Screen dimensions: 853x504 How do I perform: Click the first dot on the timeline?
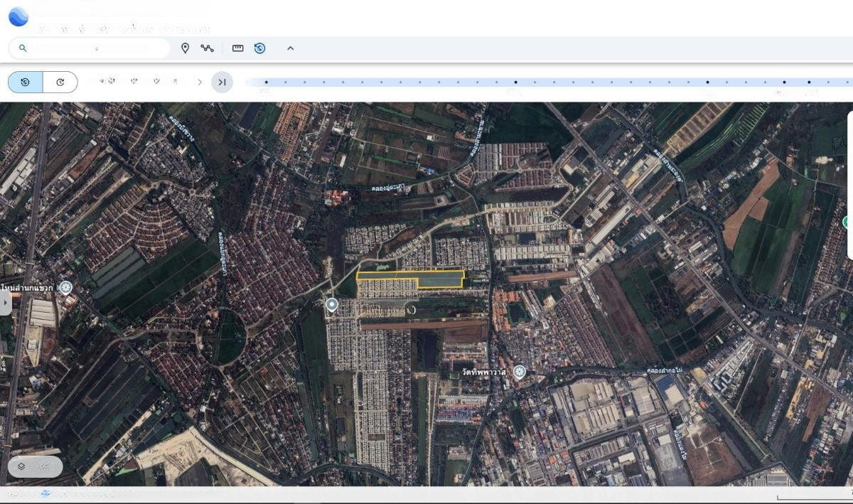[266, 82]
